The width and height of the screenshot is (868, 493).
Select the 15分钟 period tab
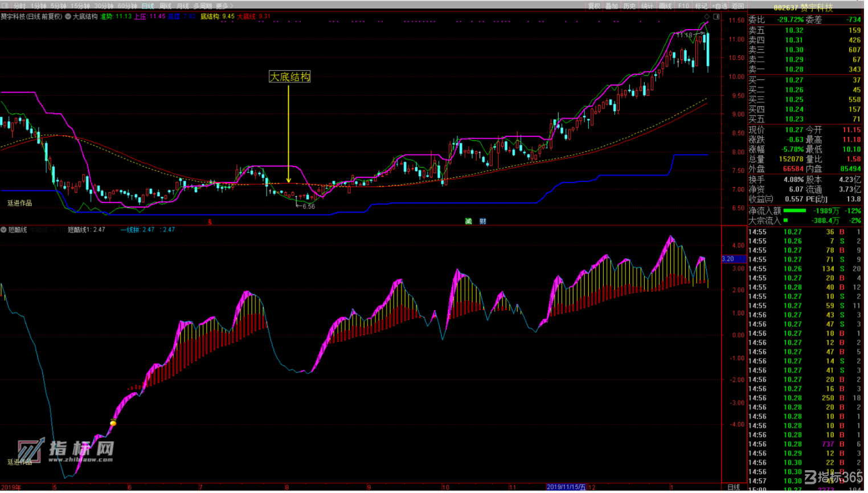pyautogui.click(x=80, y=6)
